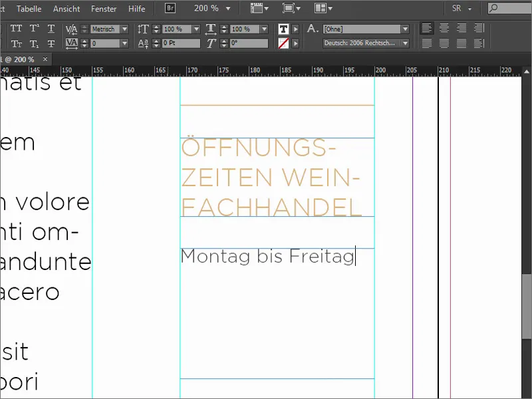Open the Stroke swatch flyout arrow
This screenshot has height=399, width=532.
coord(295,43)
